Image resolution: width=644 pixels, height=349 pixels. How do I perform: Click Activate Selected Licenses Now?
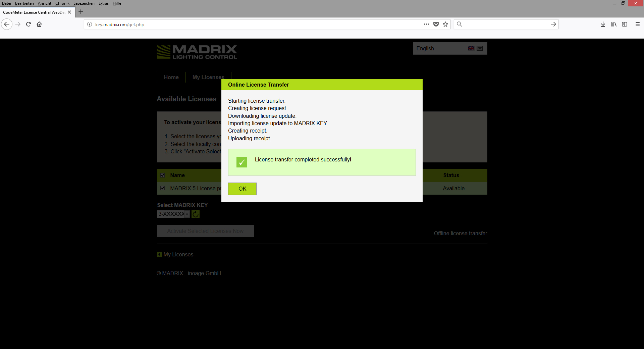pos(205,231)
